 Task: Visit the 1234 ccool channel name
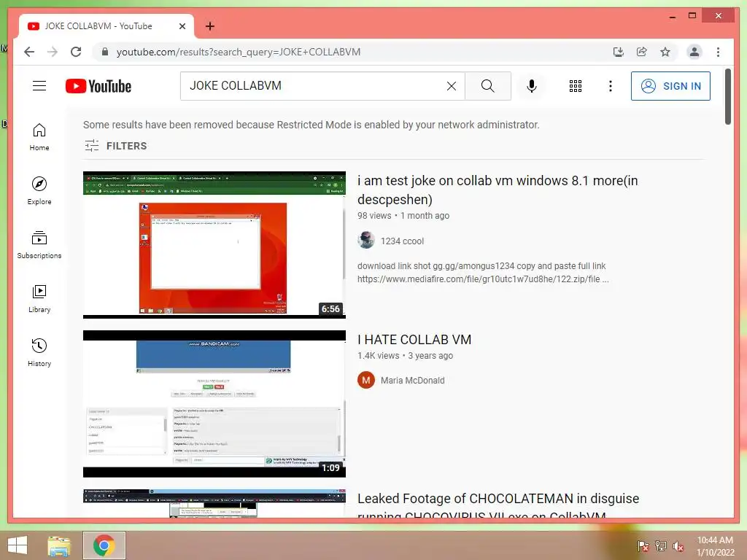coord(402,241)
